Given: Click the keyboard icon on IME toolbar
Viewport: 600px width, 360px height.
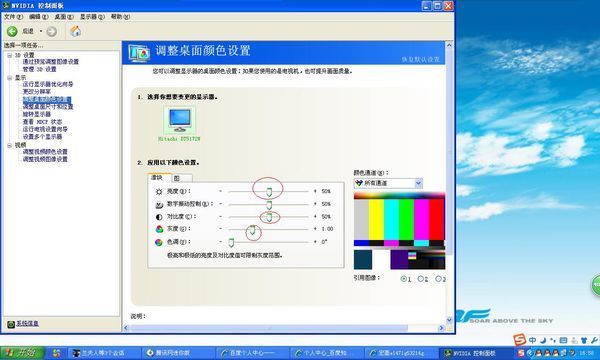Looking at the screenshot, I should tap(563, 340).
